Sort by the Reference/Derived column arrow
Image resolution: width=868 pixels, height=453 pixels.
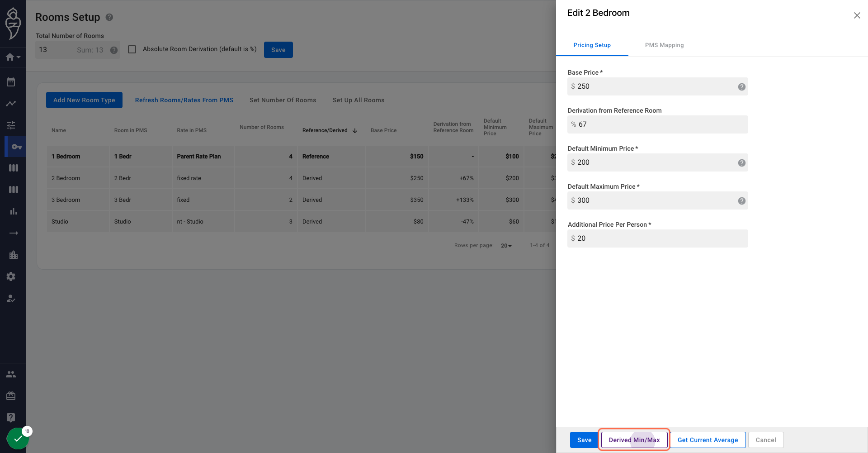pos(355,131)
